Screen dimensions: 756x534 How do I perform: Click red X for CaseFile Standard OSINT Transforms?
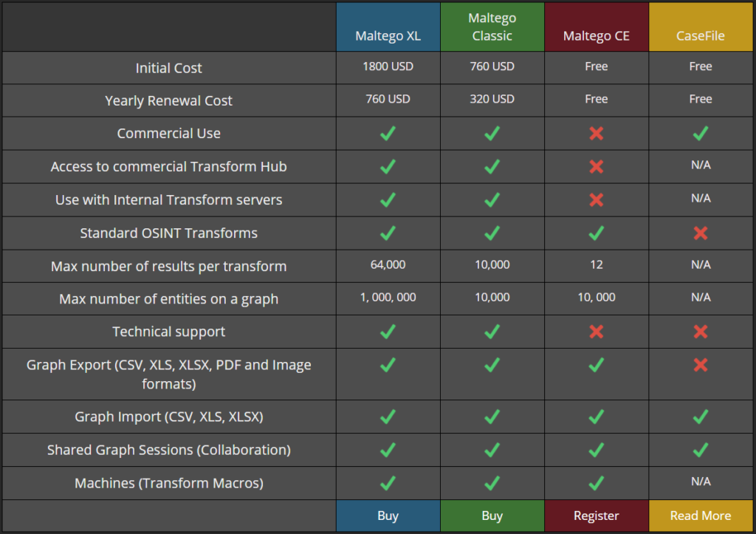pyautogui.click(x=701, y=233)
